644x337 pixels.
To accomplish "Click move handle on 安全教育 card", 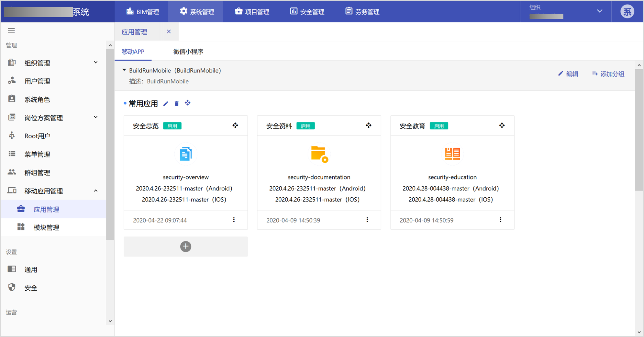I will pos(502,125).
